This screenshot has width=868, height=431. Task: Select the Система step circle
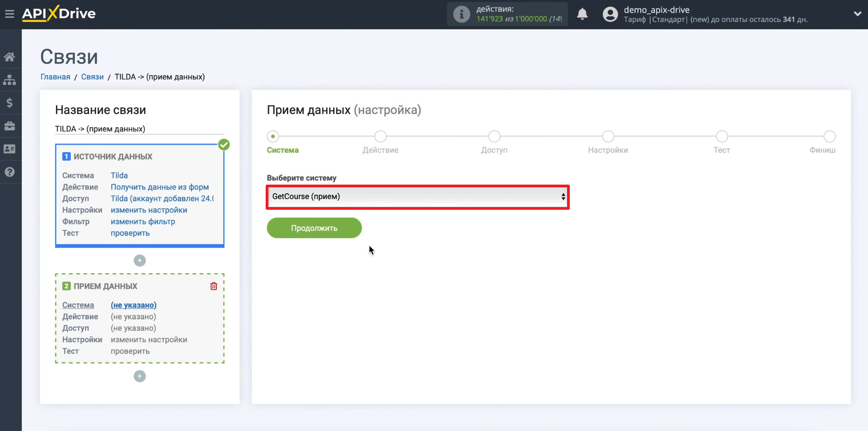click(273, 136)
